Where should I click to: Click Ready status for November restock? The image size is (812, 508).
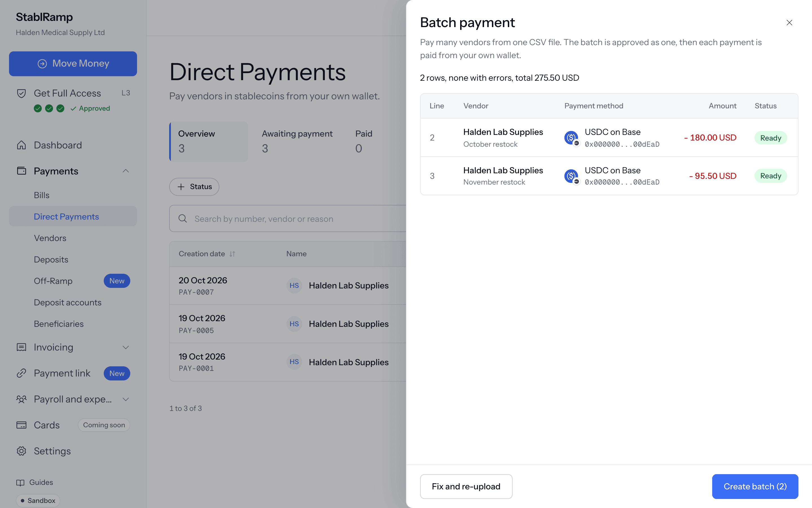tap(770, 176)
